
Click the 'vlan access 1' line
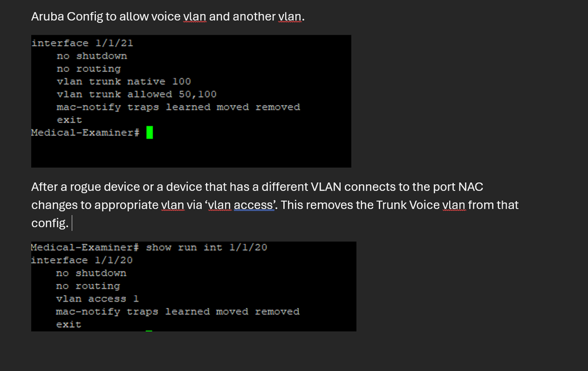pyautogui.click(x=97, y=299)
